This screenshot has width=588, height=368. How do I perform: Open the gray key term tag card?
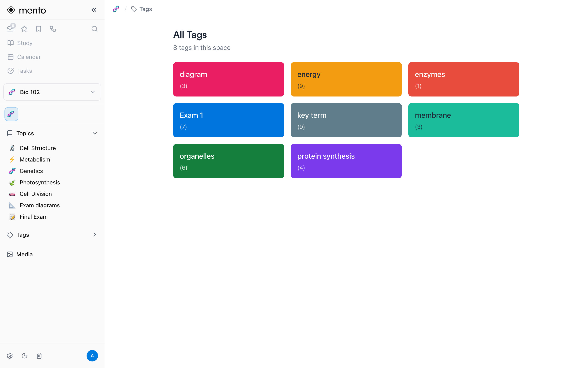click(x=346, y=120)
